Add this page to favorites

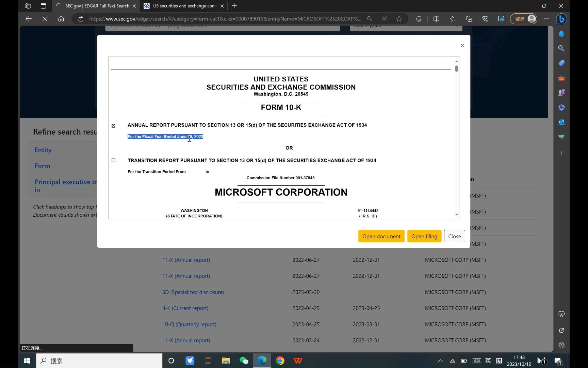(x=399, y=19)
